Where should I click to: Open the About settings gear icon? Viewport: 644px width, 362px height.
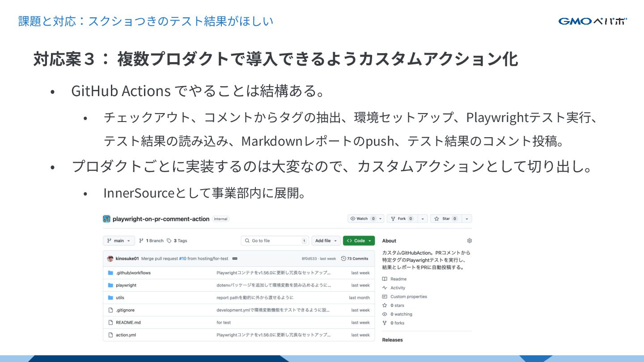click(x=469, y=240)
